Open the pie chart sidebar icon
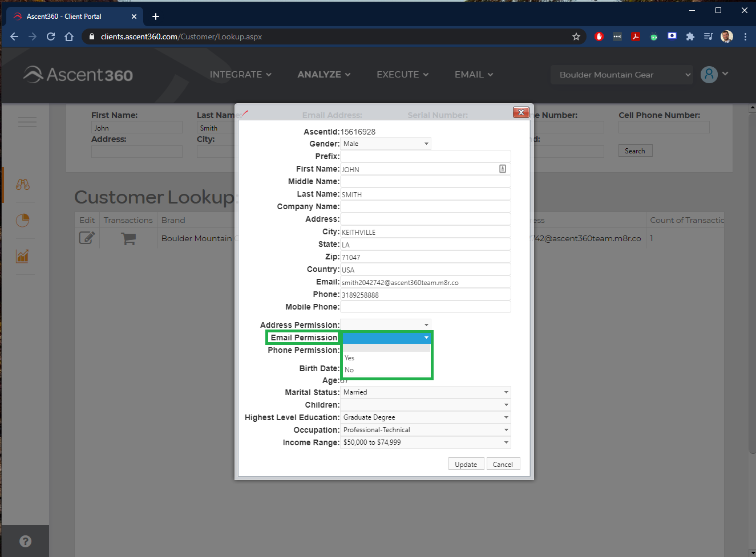This screenshot has width=756, height=557. pos(23,220)
